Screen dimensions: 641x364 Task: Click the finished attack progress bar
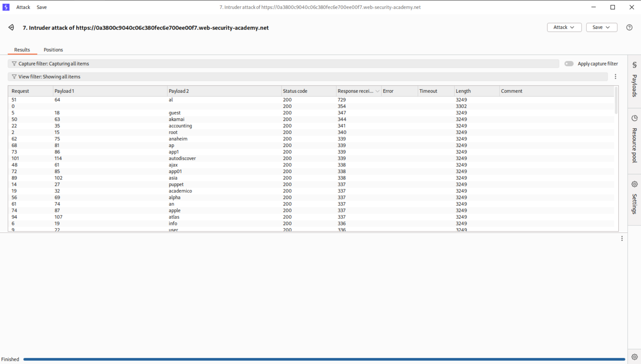324,359
